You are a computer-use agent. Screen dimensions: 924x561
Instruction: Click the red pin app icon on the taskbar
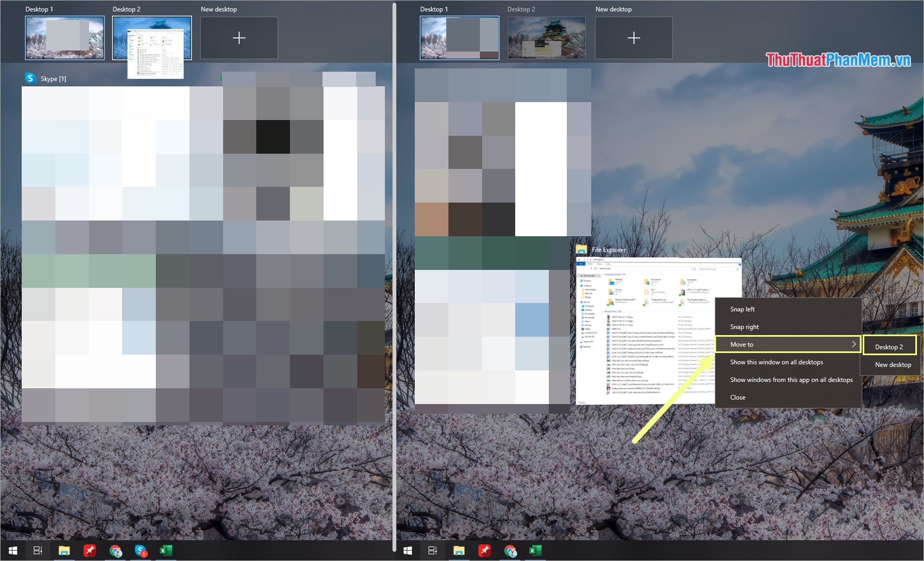(x=90, y=550)
